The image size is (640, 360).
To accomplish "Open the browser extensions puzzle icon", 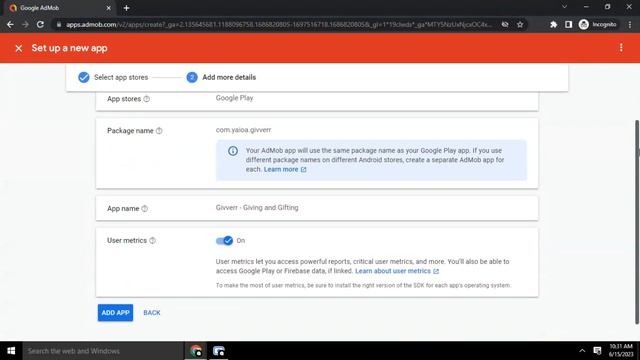I will pos(553,24).
